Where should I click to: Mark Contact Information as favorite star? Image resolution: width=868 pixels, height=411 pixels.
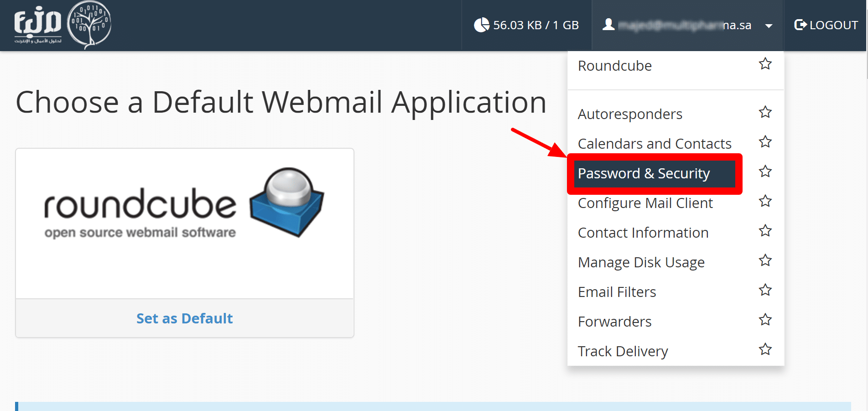point(765,231)
